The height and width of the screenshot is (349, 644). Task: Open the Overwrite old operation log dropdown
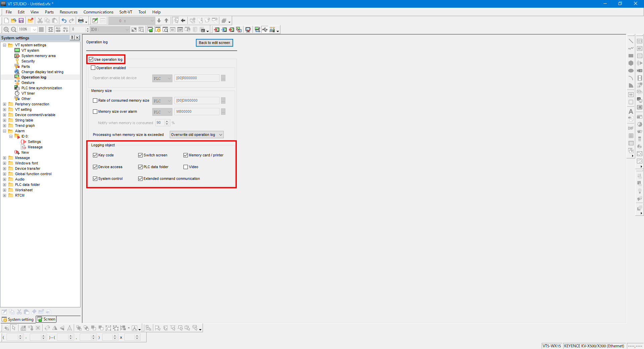pyautogui.click(x=197, y=135)
